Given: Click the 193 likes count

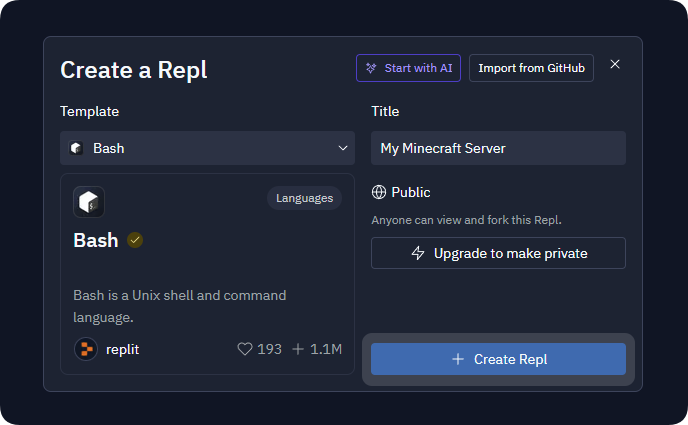Looking at the screenshot, I should click(x=269, y=349).
